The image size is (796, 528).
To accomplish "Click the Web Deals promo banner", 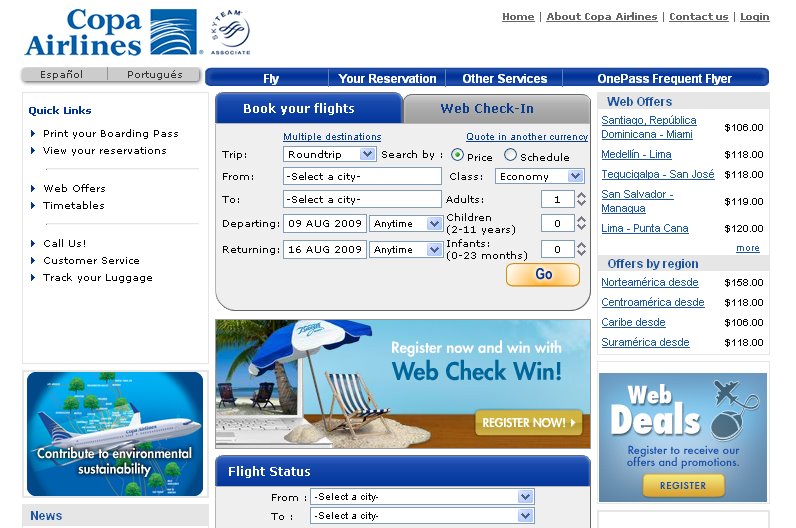I will (683, 437).
